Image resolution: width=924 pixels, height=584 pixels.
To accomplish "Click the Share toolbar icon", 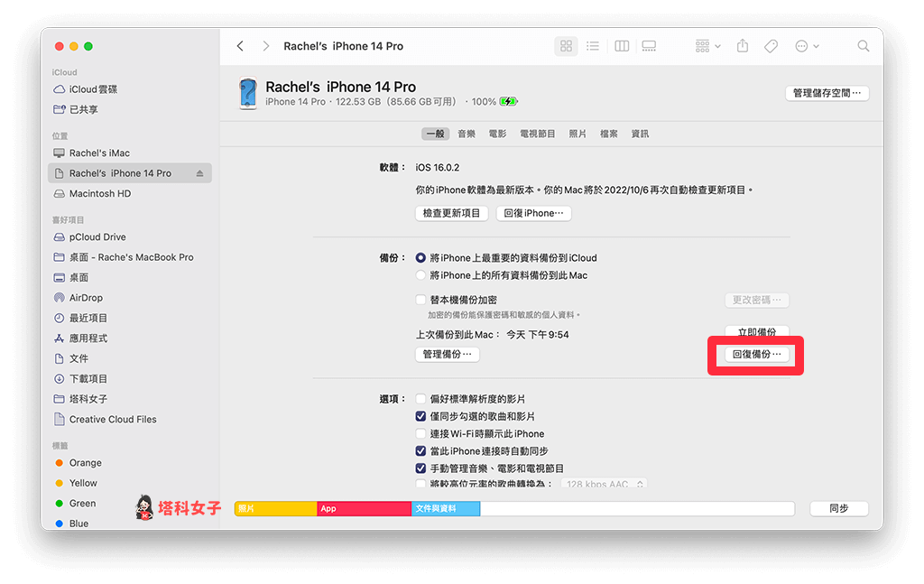I will pos(743,45).
